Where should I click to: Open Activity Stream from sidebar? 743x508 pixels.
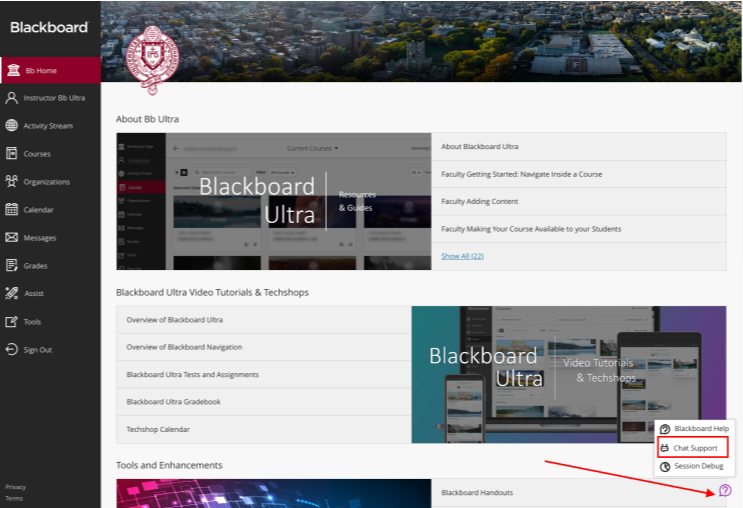click(50, 126)
